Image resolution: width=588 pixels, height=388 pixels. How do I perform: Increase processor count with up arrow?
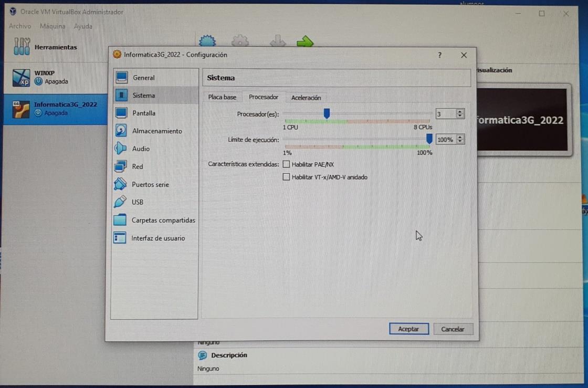pos(460,111)
